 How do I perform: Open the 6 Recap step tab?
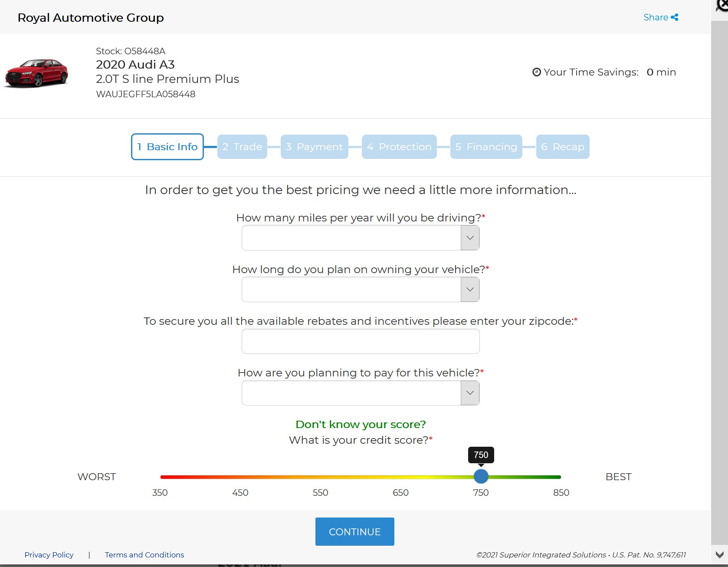(x=563, y=147)
